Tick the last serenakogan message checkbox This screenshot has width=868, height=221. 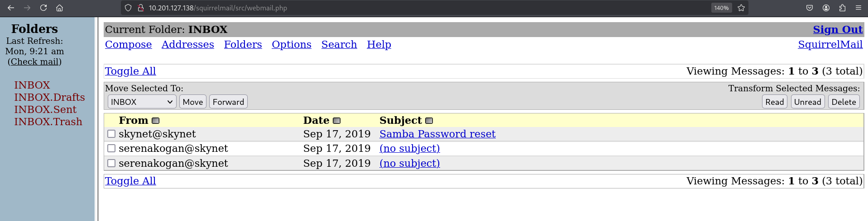tap(111, 163)
